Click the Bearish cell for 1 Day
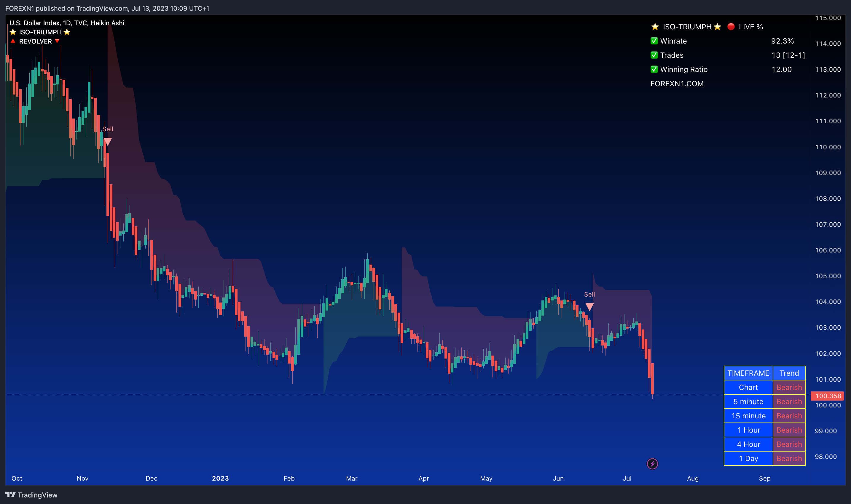This screenshot has height=504, width=851. coord(789,458)
